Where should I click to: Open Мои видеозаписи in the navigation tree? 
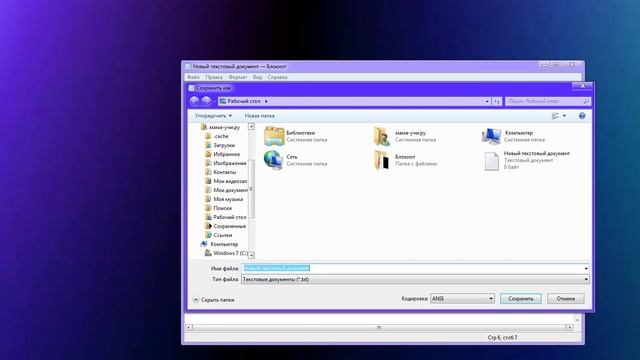point(226,181)
